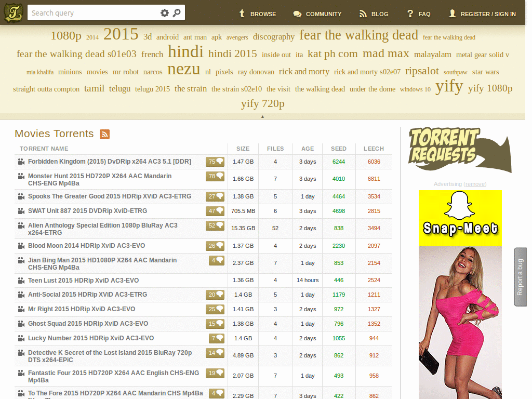Click Register / Sign In
This screenshot has height=399, width=532.
coord(482,14)
